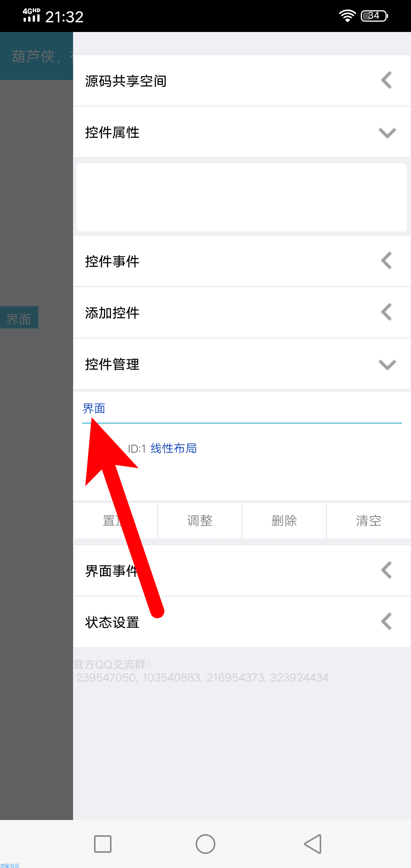Expand the 界面事件 arrow icon

click(387, 570)
